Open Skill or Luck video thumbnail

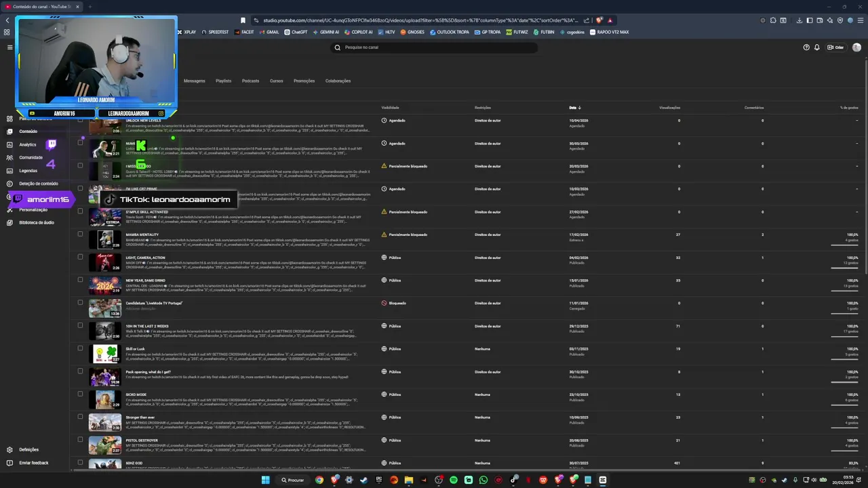pyautogui.click(x=105, y=354)
